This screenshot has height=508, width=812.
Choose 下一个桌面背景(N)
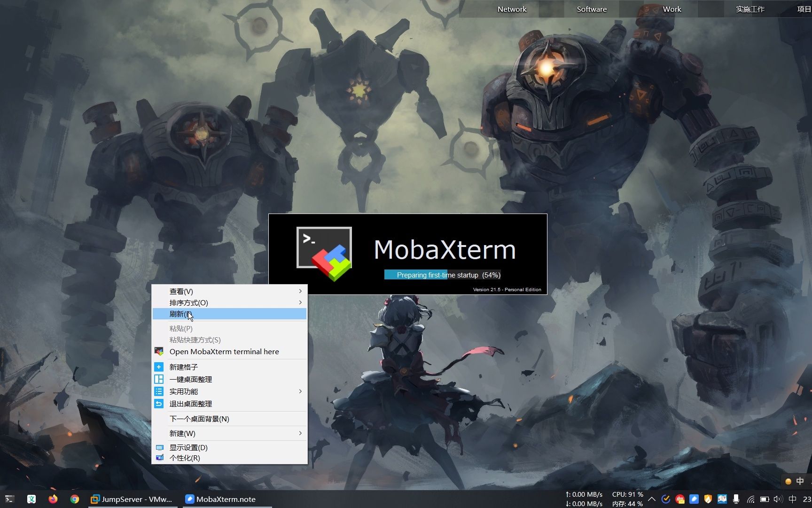[x=229, y=419]
